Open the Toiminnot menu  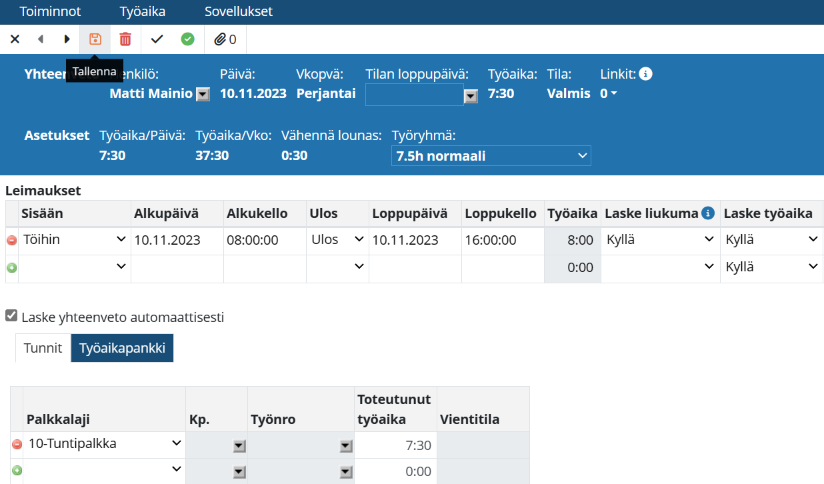[50, 12]
